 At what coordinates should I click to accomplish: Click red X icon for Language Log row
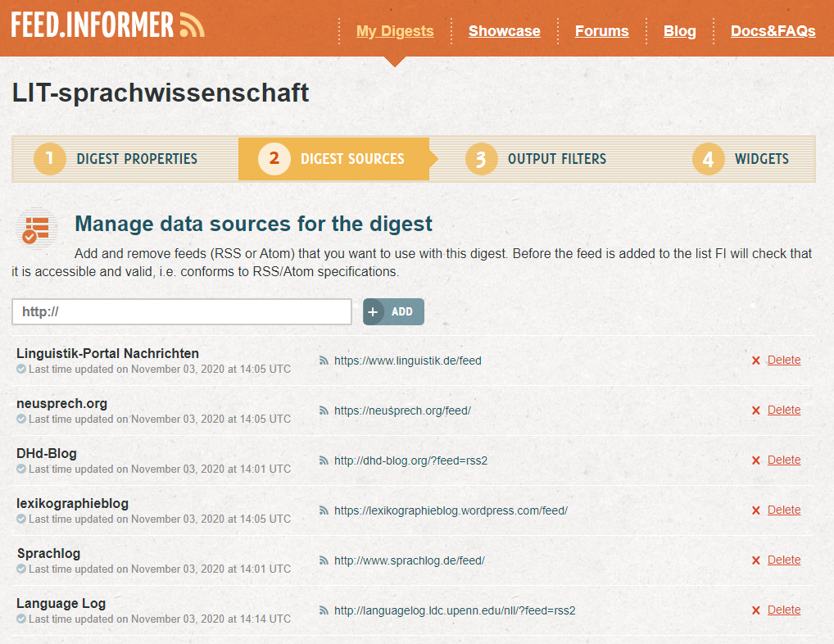[x=756, y=610]
